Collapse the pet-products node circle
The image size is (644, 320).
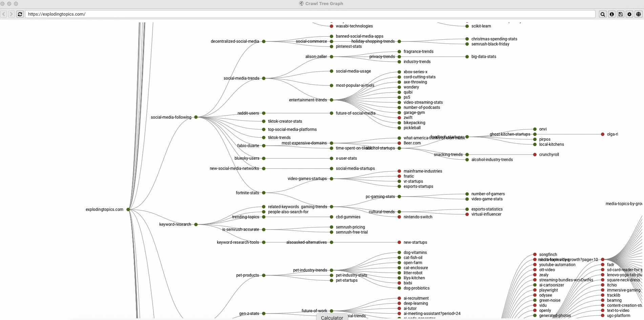click(x=264, y=275)
